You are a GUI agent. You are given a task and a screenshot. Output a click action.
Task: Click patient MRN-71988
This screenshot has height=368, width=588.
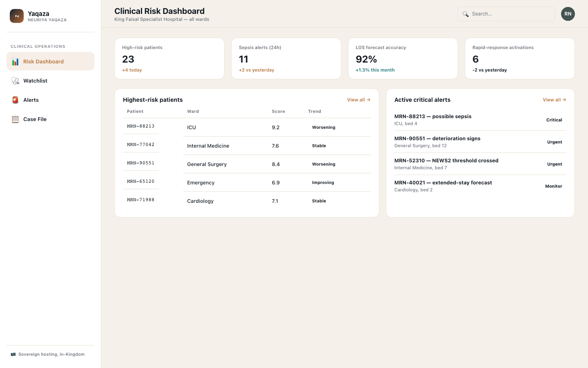point(141,200)
